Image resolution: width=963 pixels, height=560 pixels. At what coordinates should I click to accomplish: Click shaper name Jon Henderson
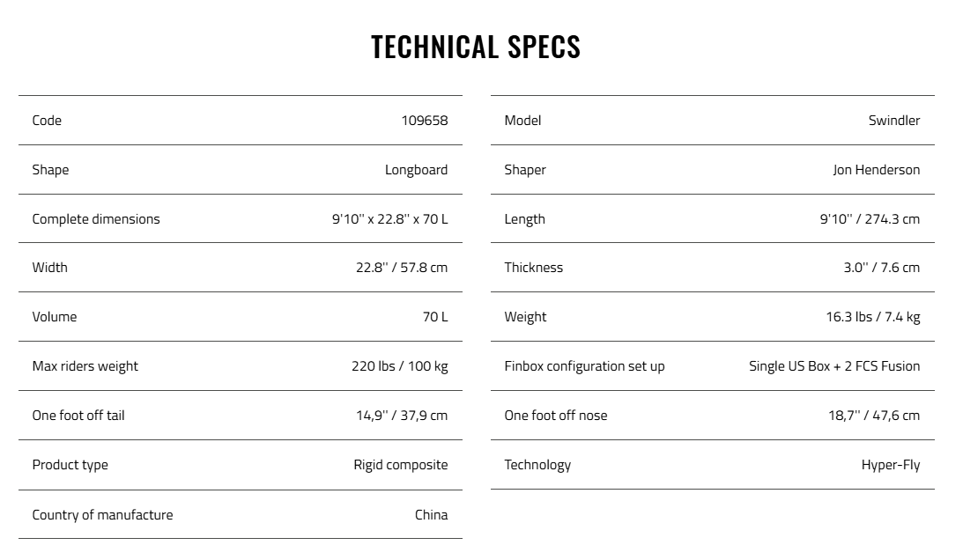[x=876, y=170]
